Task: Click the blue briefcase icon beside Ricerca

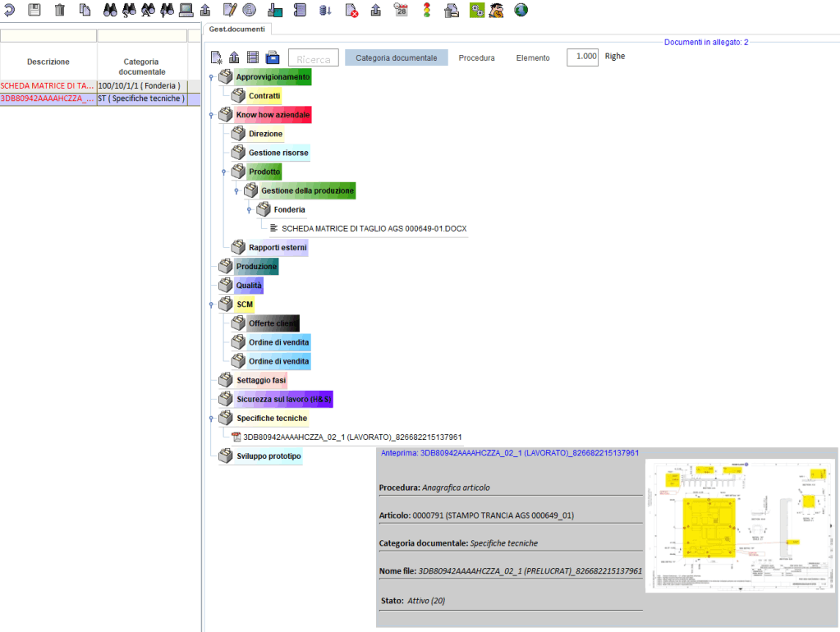Action: (272, 57)
